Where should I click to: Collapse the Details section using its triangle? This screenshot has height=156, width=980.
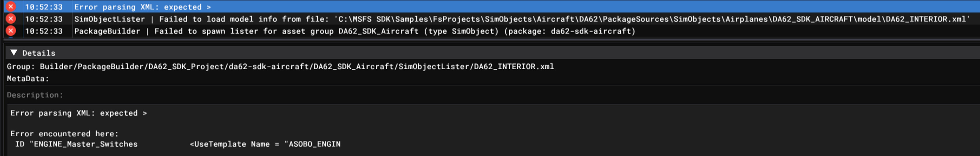pyautogui.click(x=14, y=53)
